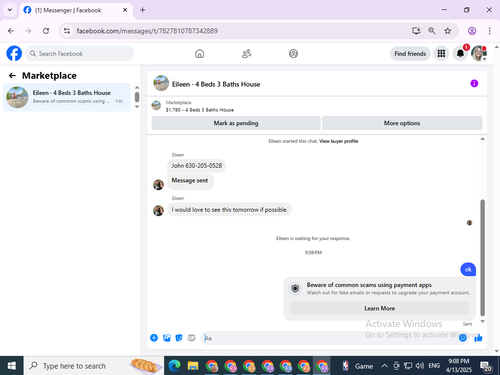Click the Search Facebook field
Image resolution: width=500 pixels, height=375 pixels.
point(80,53)
